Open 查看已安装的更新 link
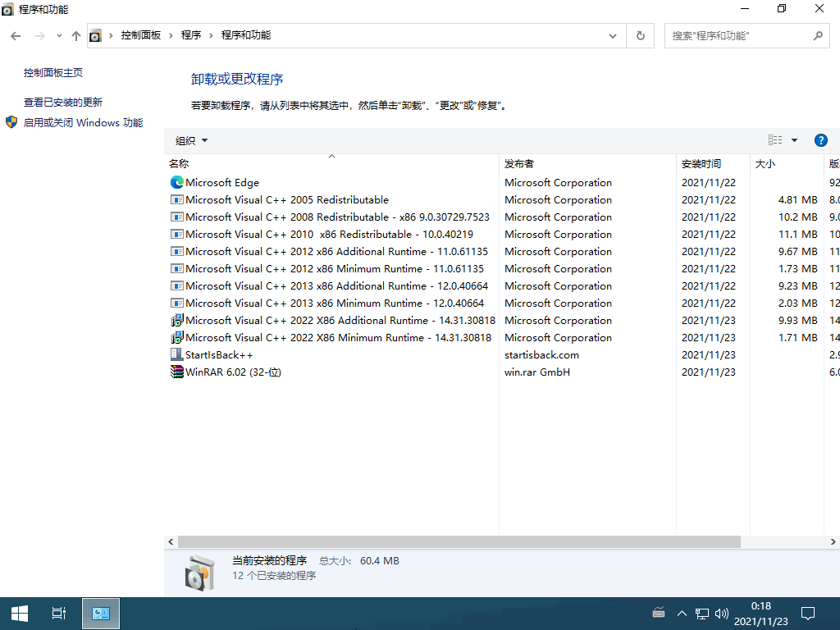Image resolution: width=840 pixels, height=630 pixels. click(x=63, y=103)
